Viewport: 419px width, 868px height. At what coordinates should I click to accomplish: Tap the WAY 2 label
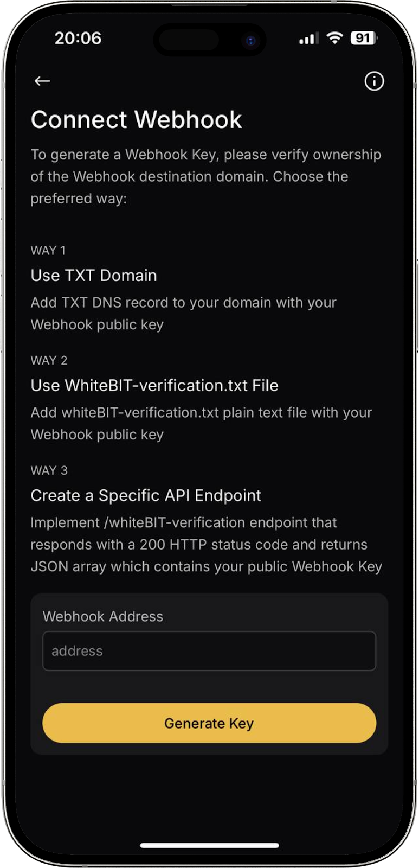[49, 361]
